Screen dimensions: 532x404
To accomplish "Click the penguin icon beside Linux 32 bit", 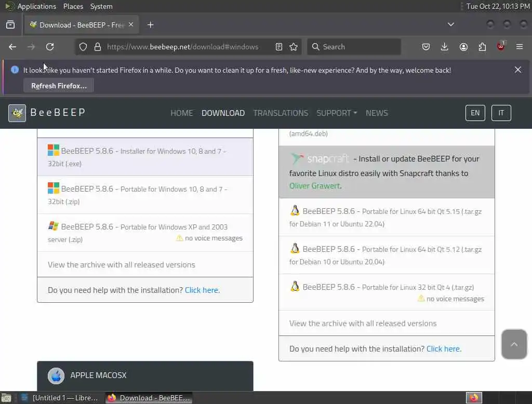I will (295, 287).
